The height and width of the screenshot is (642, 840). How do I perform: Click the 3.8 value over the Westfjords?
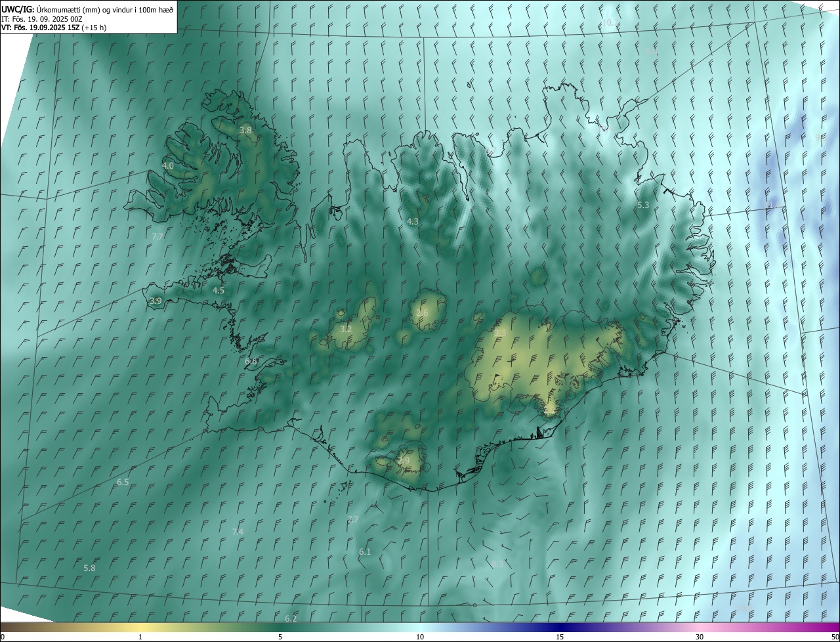click(x=245, y=131)
